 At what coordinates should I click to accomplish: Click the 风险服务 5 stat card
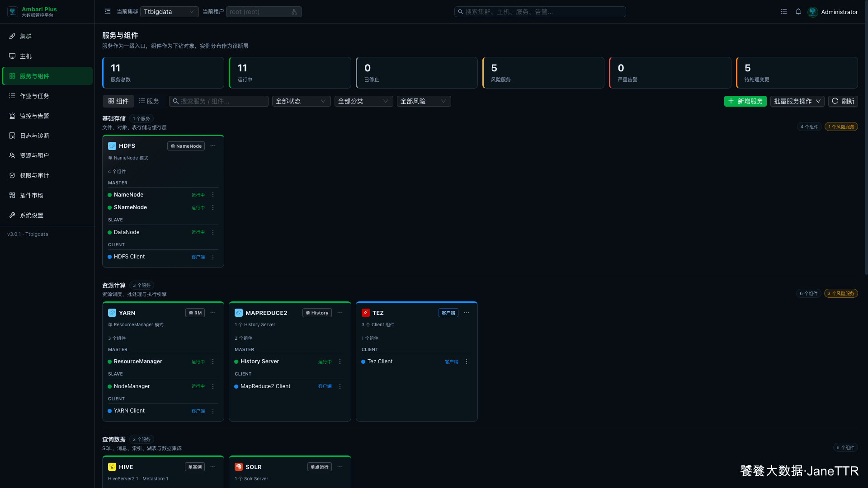(x=543, y=73)
